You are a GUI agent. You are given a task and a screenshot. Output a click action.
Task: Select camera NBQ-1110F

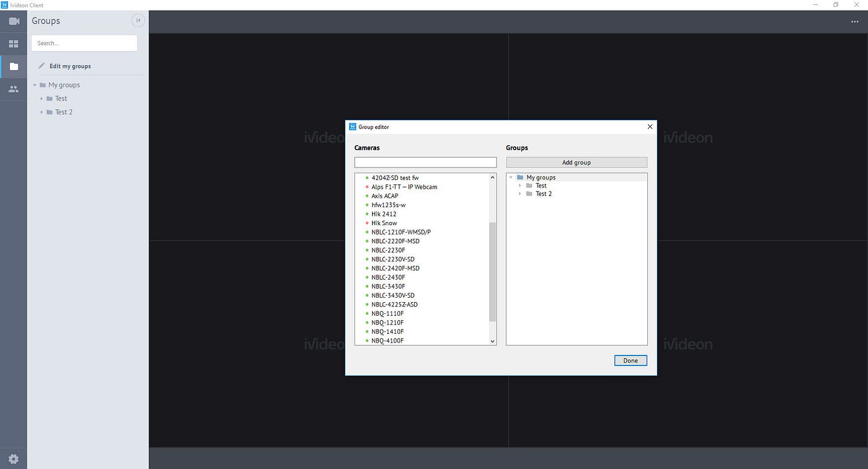(x=387, y=314)
